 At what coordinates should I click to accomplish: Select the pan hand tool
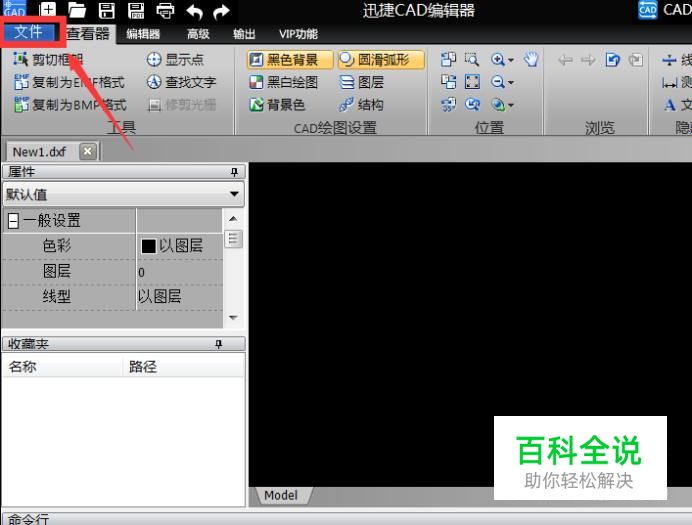pos(531,59)
